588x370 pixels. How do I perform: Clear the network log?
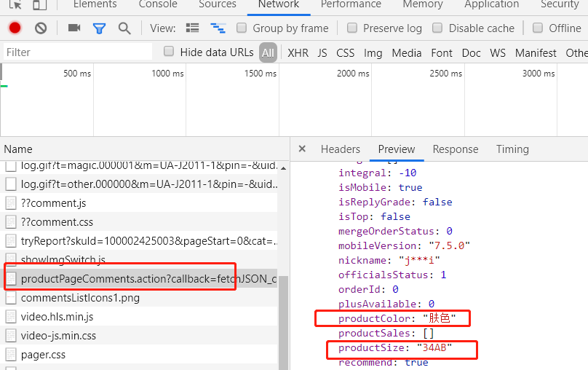pyautogui.click(x=41, y=28)
